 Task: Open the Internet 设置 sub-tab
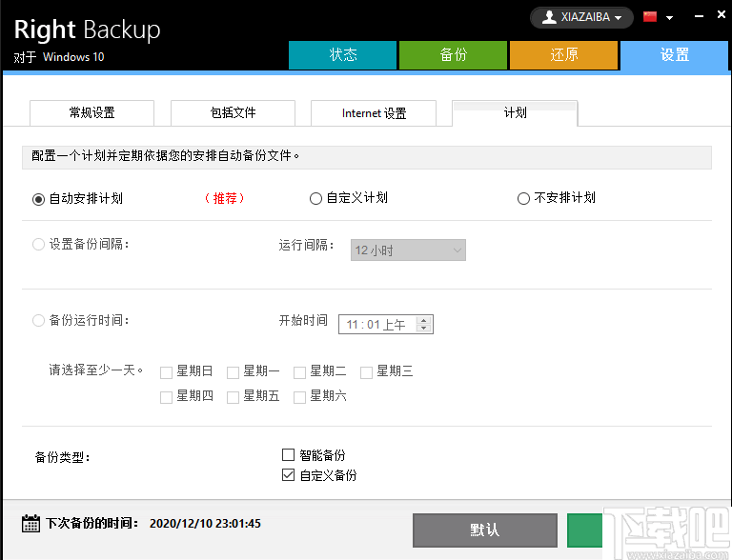click(x=374, y=113)
